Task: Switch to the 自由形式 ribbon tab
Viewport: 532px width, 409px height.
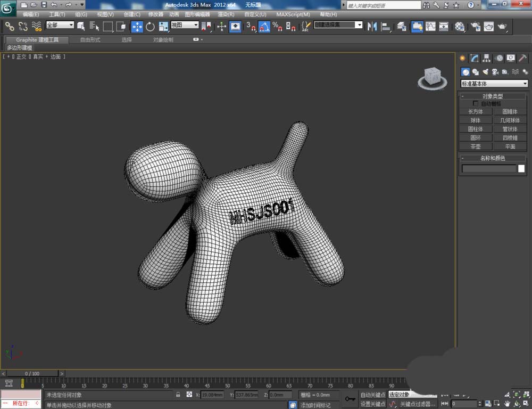Action: [90, 40]
